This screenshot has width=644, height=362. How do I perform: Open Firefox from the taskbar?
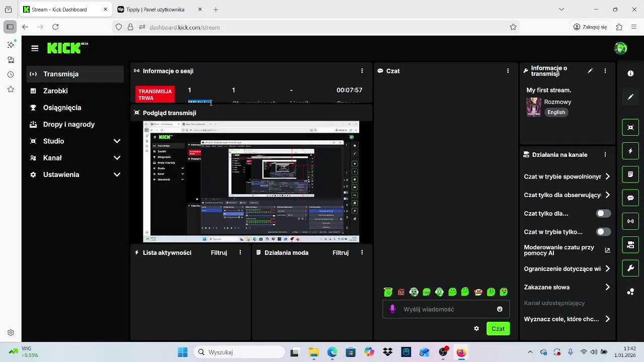pos(461,352)
